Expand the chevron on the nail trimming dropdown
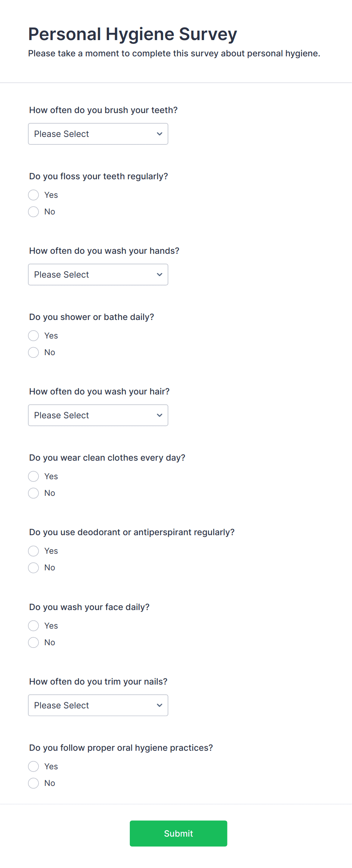This screenshot has height=868, width=352. tap(159, 705)
